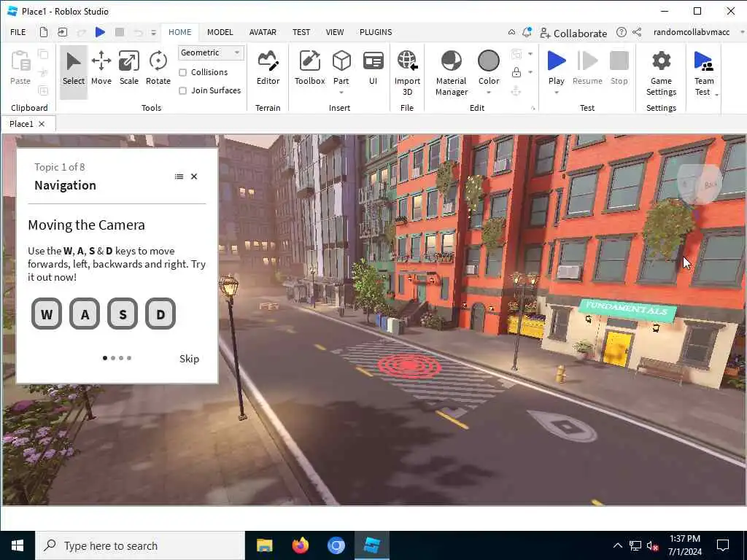The width and height of the screenshot is (747, 560).
Task: Open Game Settings
Action: (x=661, y=72)
